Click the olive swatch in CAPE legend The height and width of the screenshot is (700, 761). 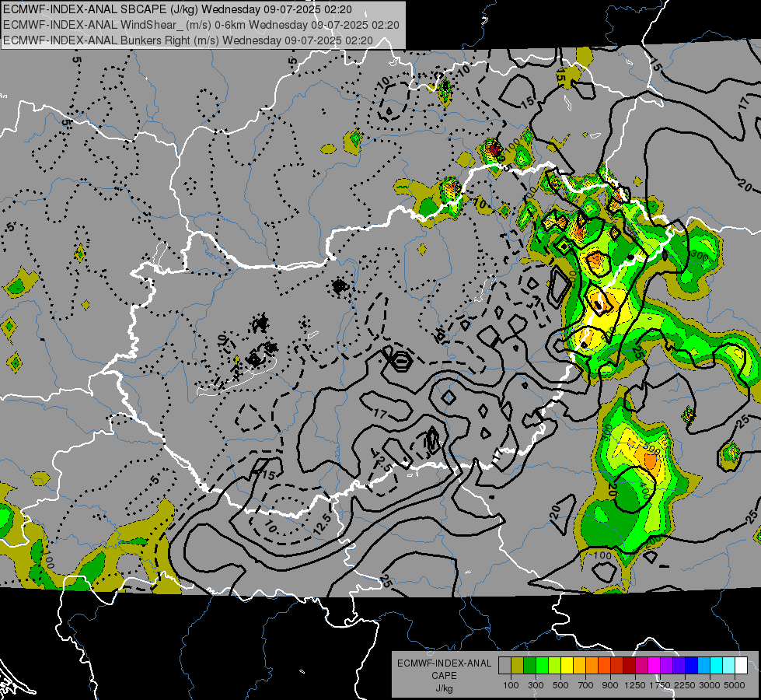518,666
